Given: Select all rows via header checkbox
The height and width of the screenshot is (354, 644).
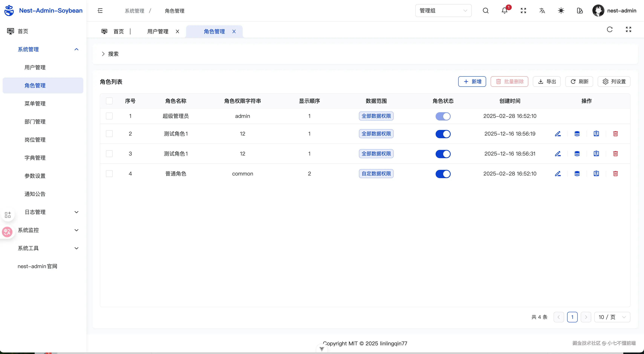Looking at the screenshot, I should click(x=109, y=101).
